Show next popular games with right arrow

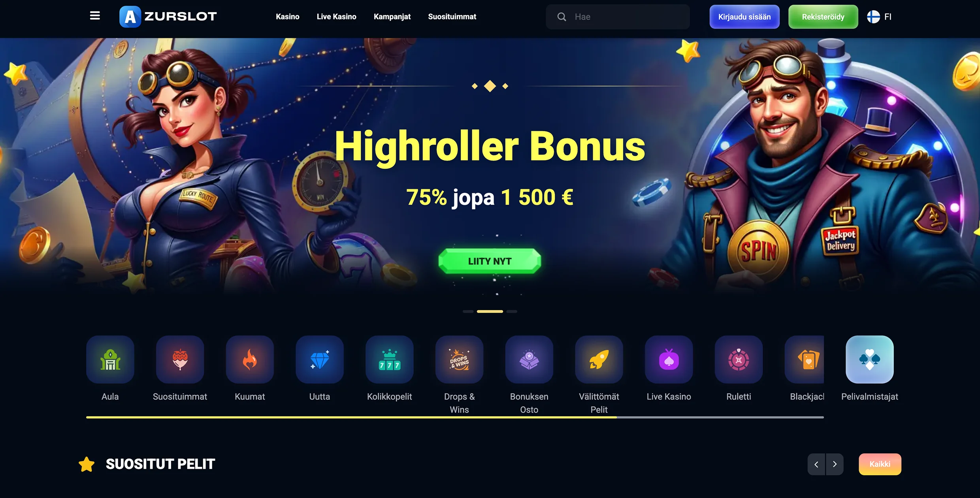click(x=835, y=464)
